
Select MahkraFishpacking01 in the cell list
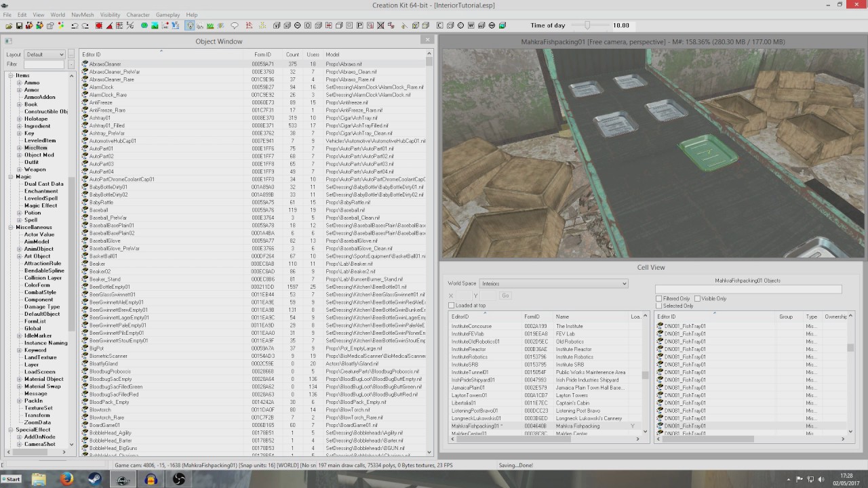545,426
